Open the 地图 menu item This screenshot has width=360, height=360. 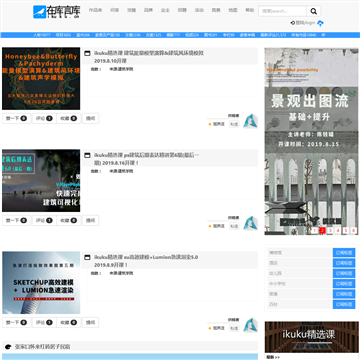(x=233, y=10)
